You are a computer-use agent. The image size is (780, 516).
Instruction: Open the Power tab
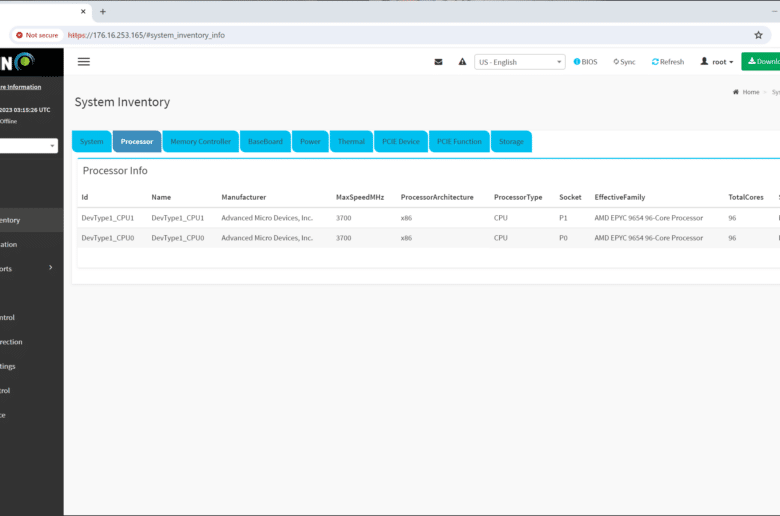[310, 141]
